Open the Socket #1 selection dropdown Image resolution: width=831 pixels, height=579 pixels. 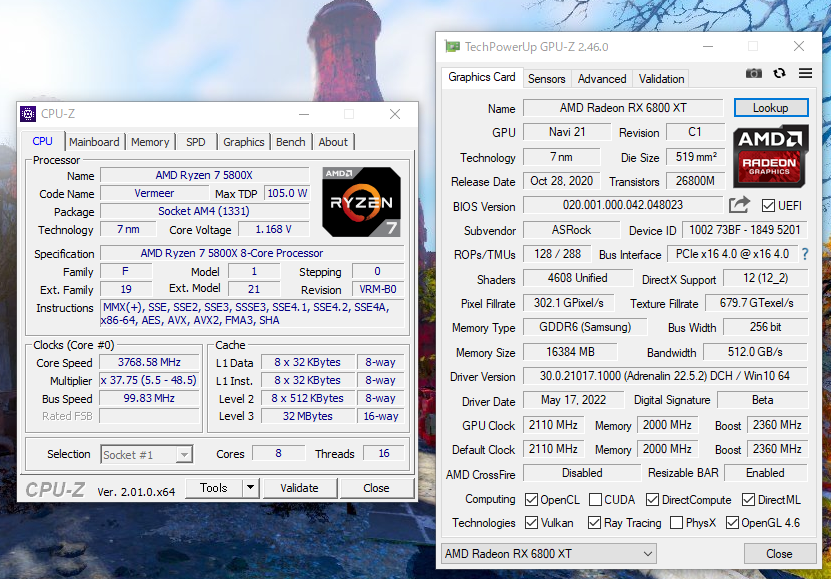click(146, 455)
